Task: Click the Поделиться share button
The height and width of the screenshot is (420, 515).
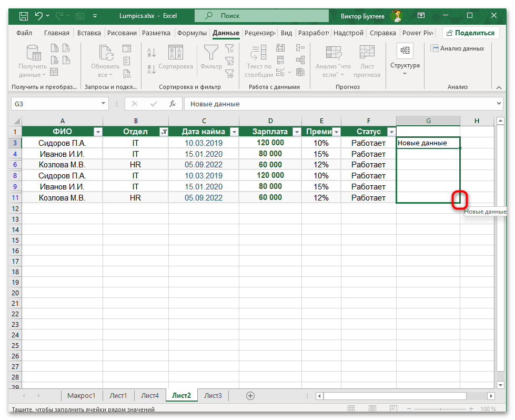Action: (471, 33)
